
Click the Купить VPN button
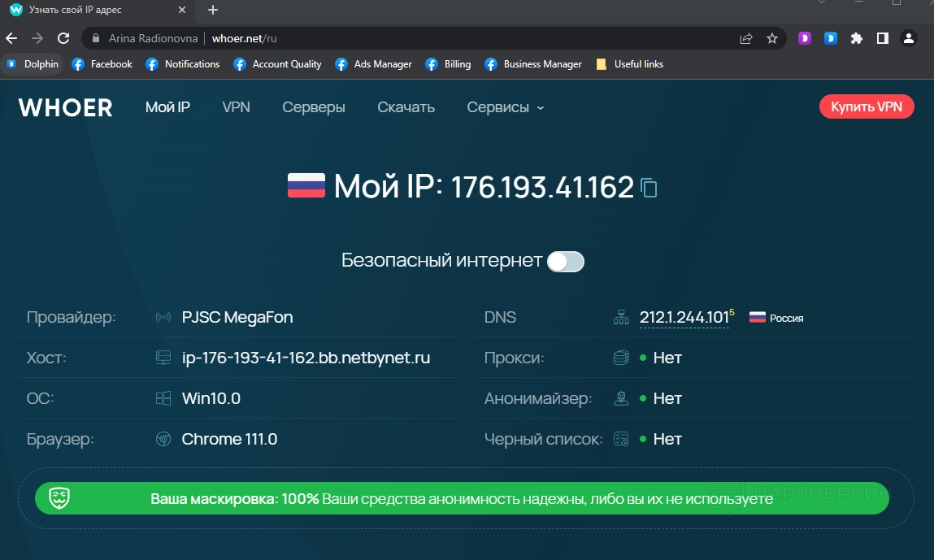pos(866,106)
